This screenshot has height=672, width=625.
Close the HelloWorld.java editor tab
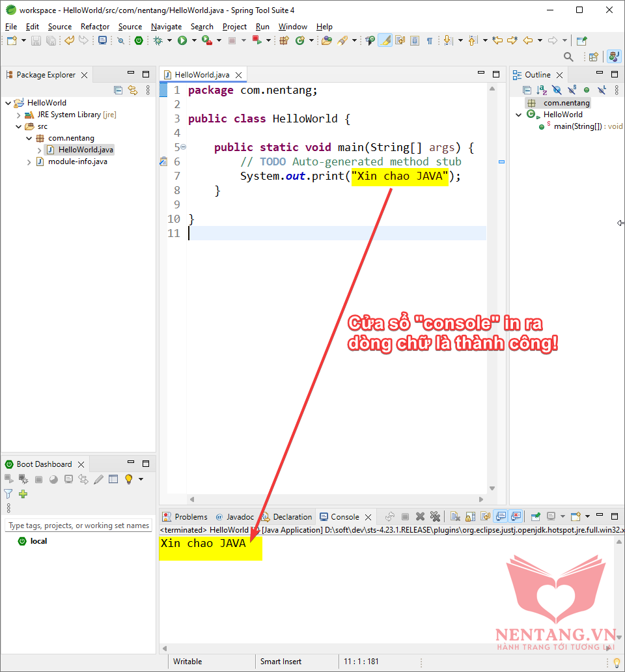(x=238, y=75)
